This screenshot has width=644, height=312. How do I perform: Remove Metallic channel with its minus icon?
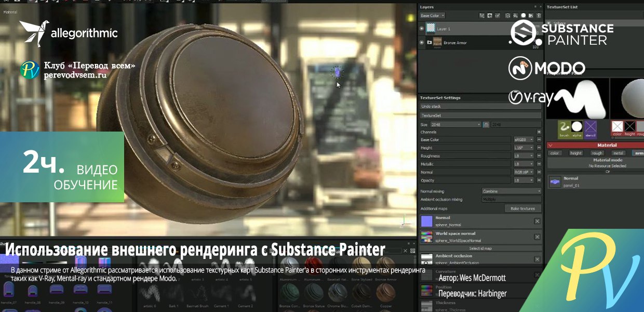click(539, 164)
